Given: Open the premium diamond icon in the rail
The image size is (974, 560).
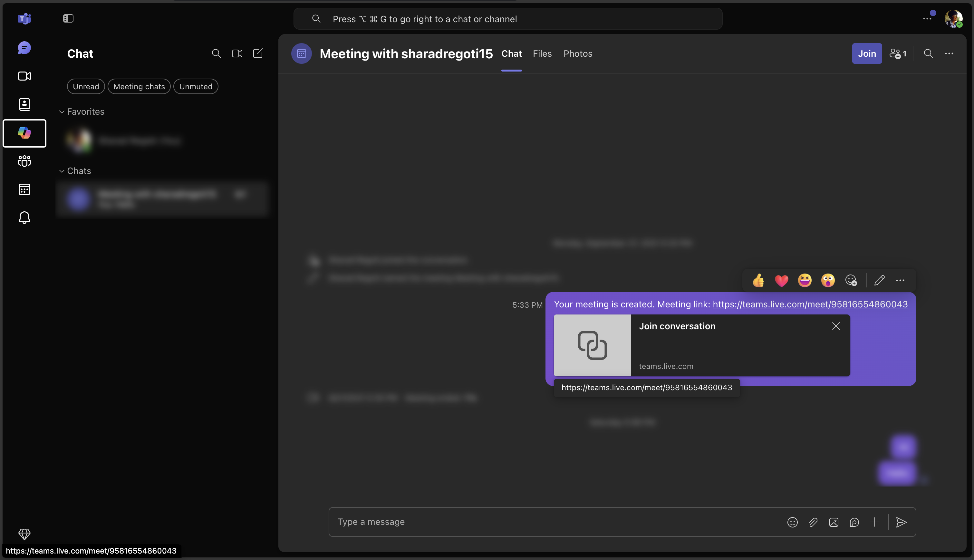Looking at the screenshot, I should point(24,534).
